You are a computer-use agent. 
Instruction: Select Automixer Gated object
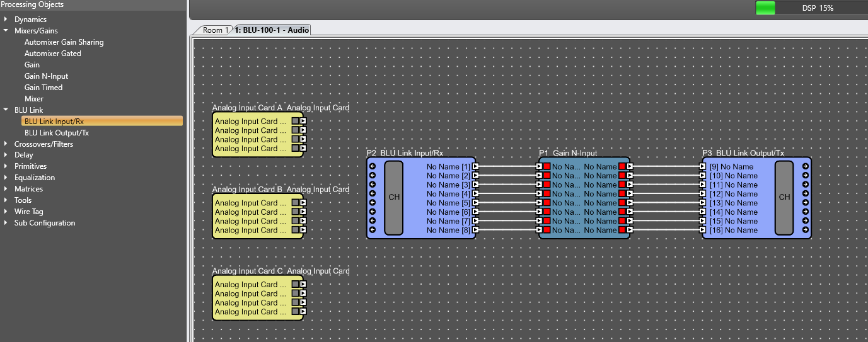[53, 54]
